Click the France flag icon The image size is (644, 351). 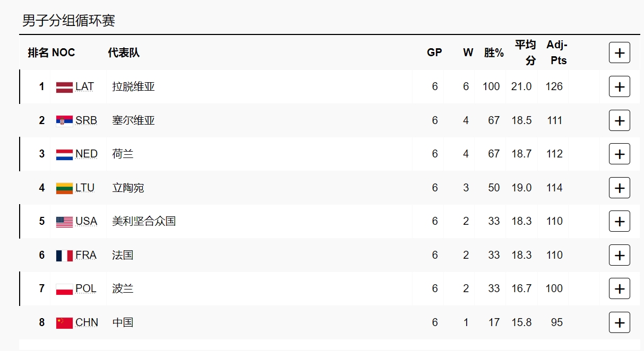point(64,256)
